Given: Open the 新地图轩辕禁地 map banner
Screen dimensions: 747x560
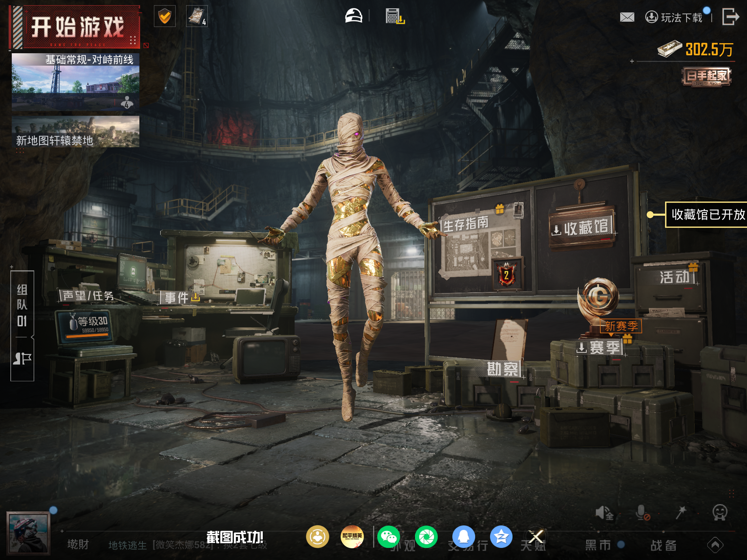Looking at the screenshot, I should click(75, 132).
